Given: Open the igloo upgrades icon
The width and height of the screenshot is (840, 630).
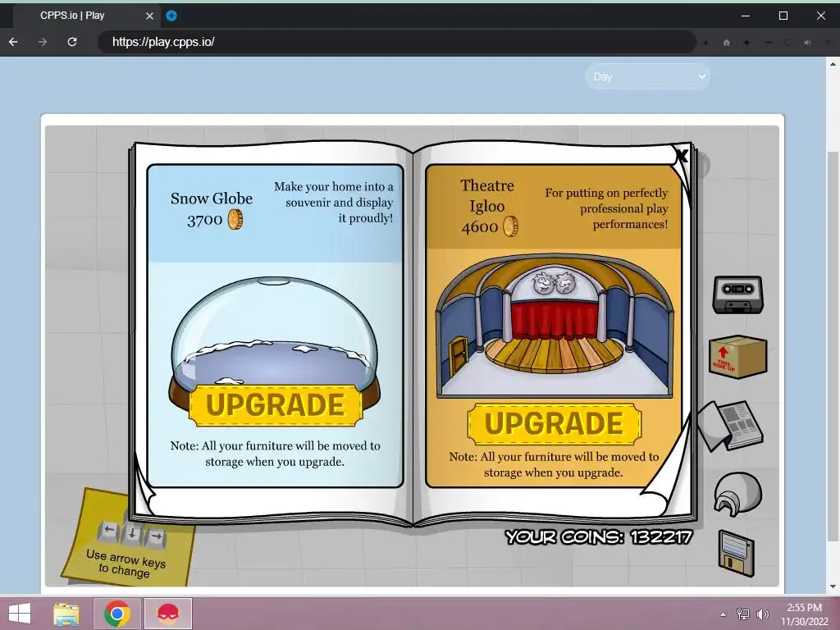Looking at the screenshot, I should pyautogui.click(x=737, y=493).
